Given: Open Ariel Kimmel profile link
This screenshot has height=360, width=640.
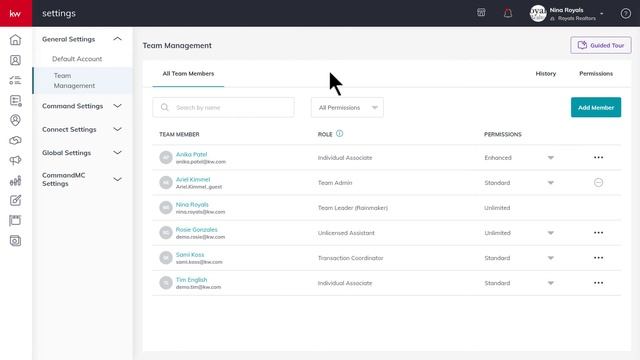Looking at the screenshot, I should (x=193, y=179).
